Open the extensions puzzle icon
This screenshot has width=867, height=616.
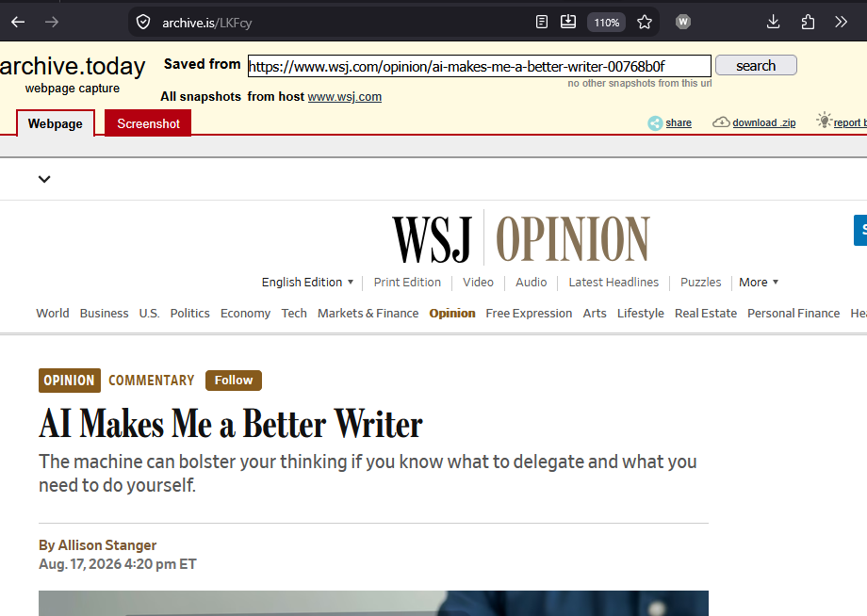coord(808,22)
